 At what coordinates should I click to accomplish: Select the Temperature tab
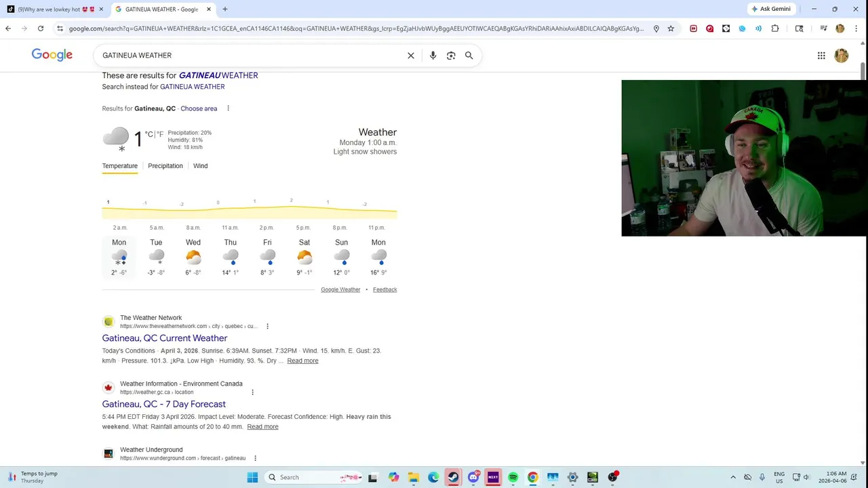coord(120,166)
